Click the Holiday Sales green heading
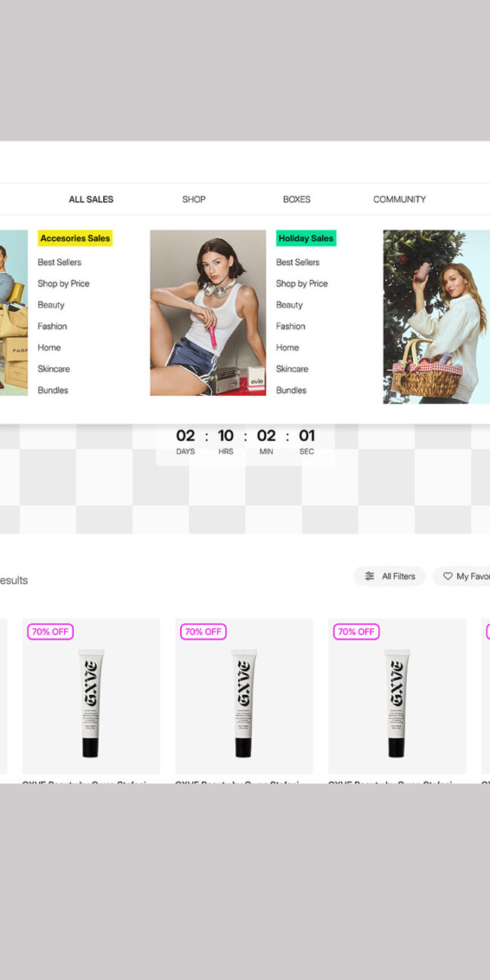 (305, 238)
